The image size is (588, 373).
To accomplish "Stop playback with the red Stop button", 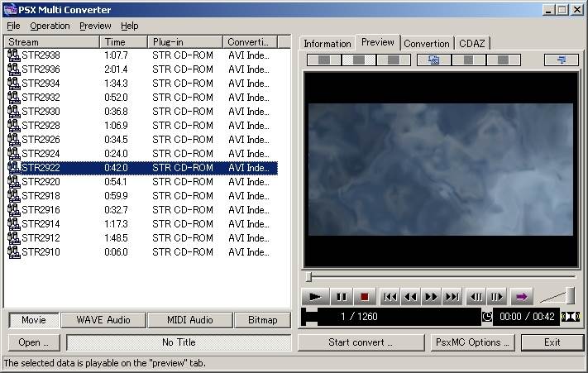I will click(364, 297).
